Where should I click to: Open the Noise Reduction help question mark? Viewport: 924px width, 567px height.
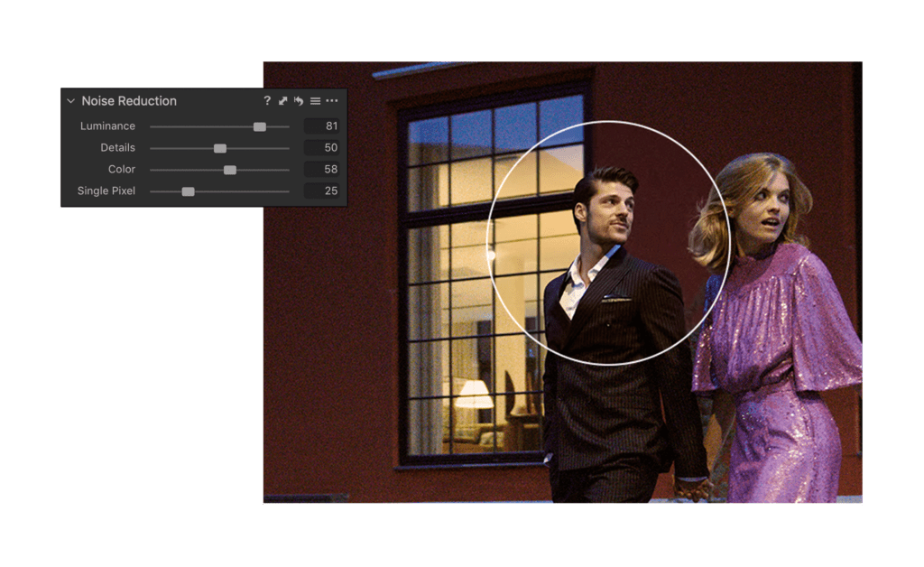[267, 101]
